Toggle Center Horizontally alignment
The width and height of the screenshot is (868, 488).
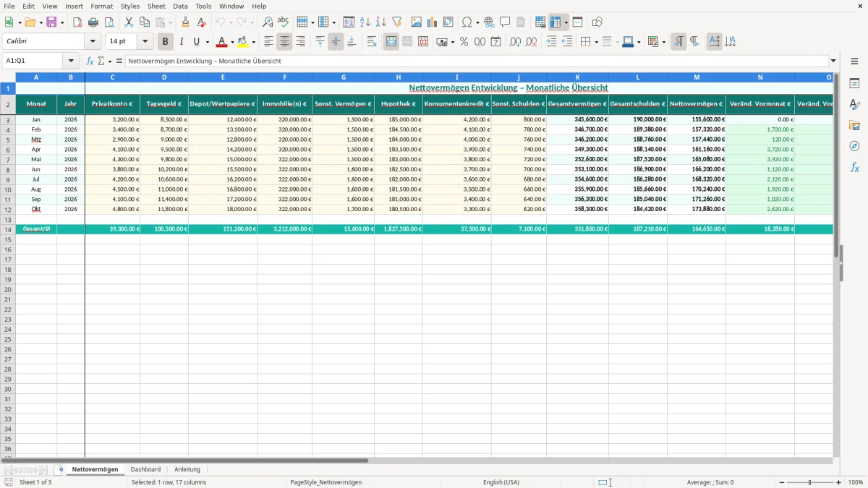point(284,42)
